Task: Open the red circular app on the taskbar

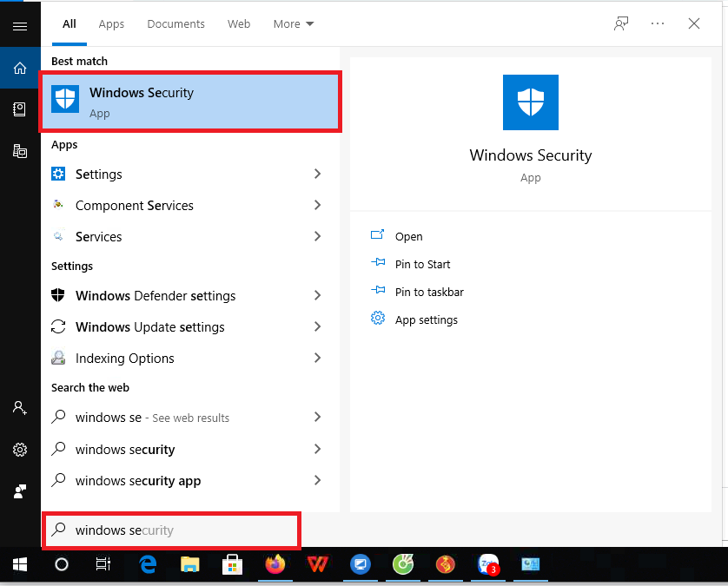Action: click(x=446, y=564)
